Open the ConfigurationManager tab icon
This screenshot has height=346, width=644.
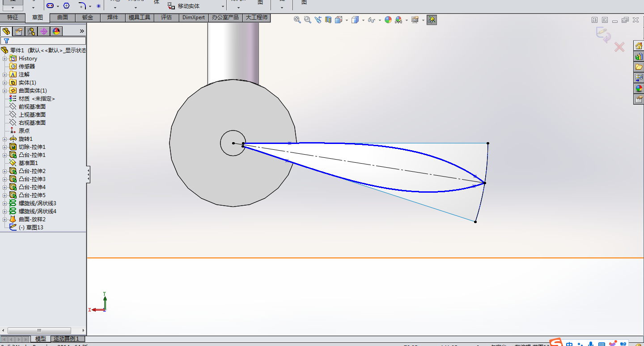point(31,31)
